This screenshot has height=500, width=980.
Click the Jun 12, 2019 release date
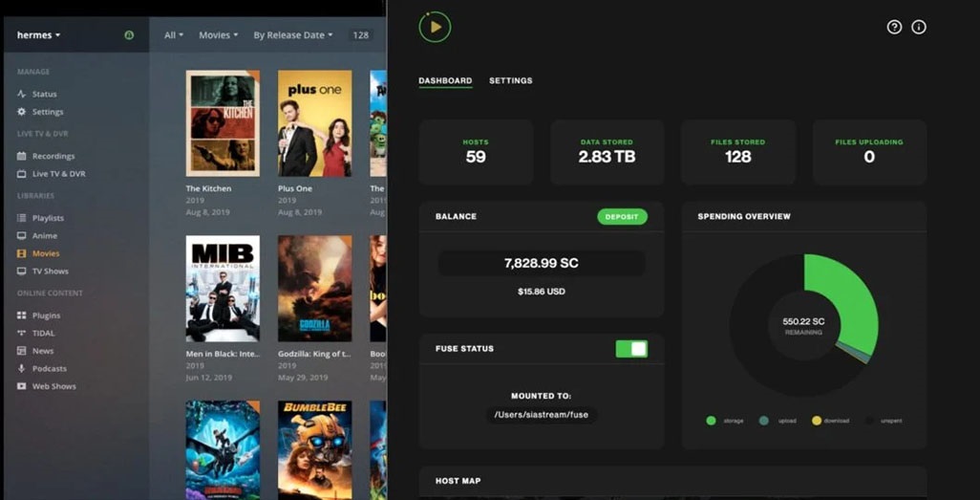207,378
